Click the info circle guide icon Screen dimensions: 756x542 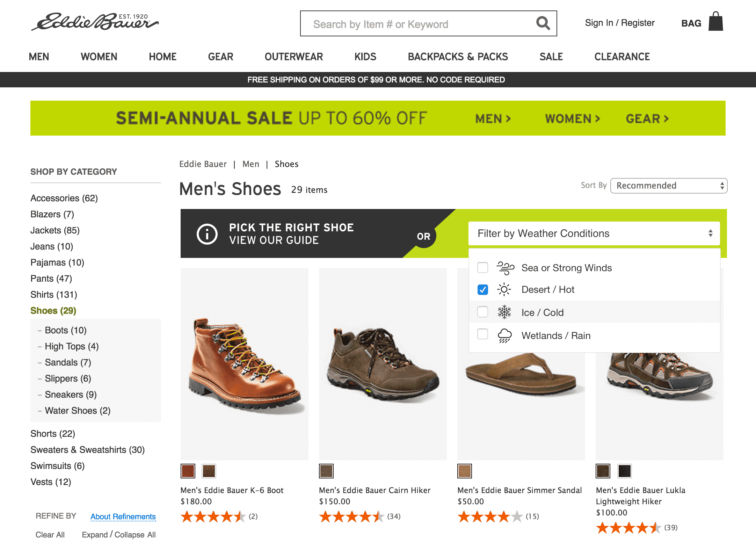[207, 234]
